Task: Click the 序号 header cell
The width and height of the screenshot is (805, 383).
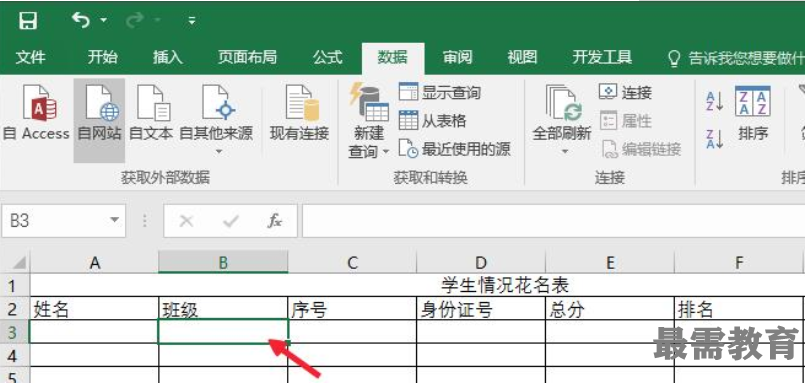Action: (x=352, y=309)
